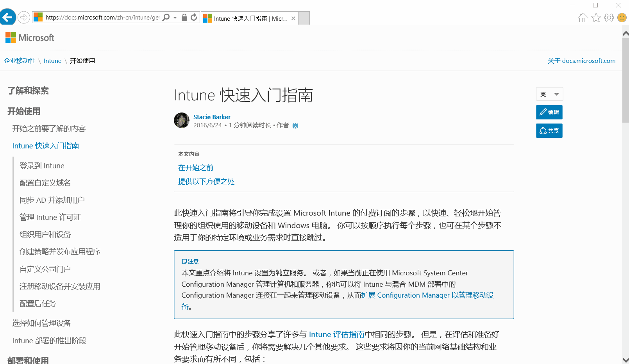Open 关于 docs.microsoft.com link
Screen dimensions: 629x364
[x=581, y=61]
